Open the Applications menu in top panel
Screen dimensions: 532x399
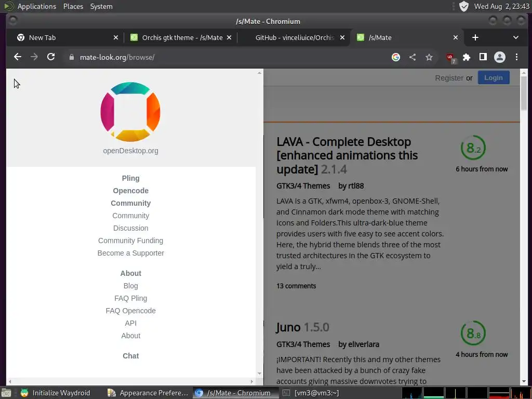pyautogui.click(x=37, y=6)
